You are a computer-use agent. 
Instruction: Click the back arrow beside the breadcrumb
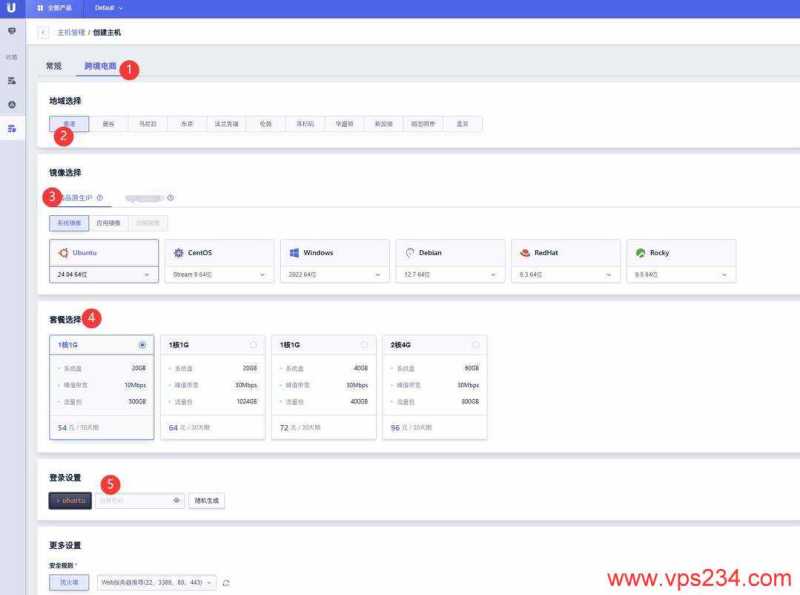click(x=43, y=33)
